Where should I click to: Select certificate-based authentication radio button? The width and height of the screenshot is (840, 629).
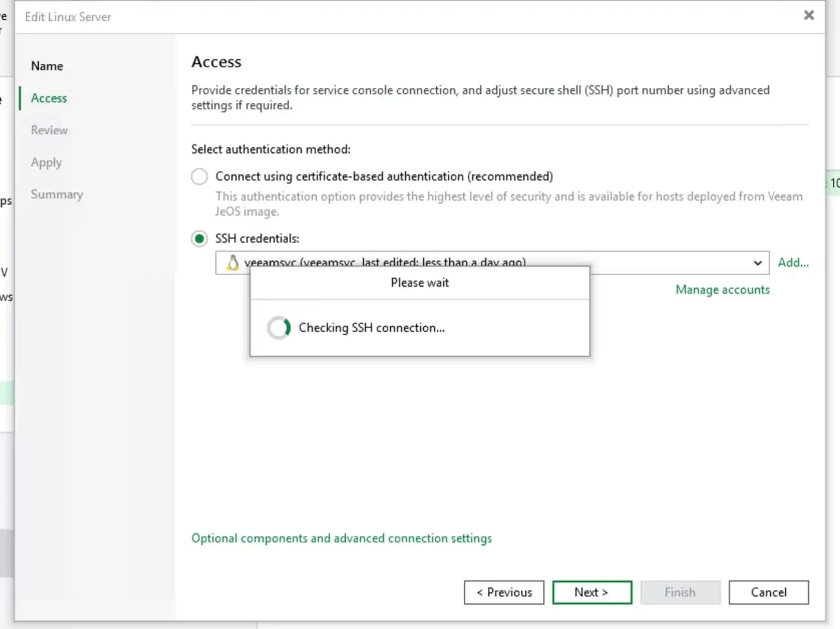point(200,176)
